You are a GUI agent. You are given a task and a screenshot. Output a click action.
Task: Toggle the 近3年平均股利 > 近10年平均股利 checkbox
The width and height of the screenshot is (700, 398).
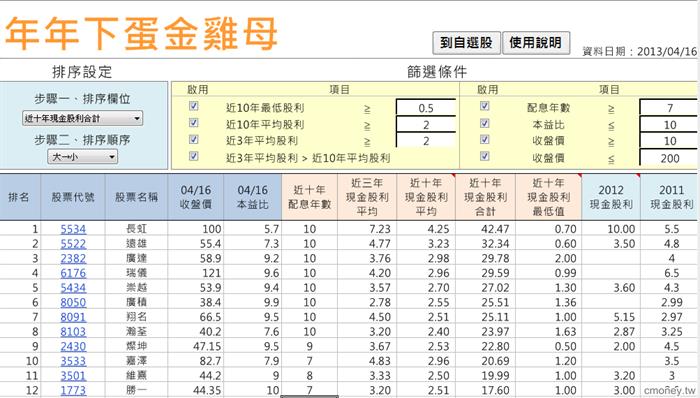click(194, 156)
